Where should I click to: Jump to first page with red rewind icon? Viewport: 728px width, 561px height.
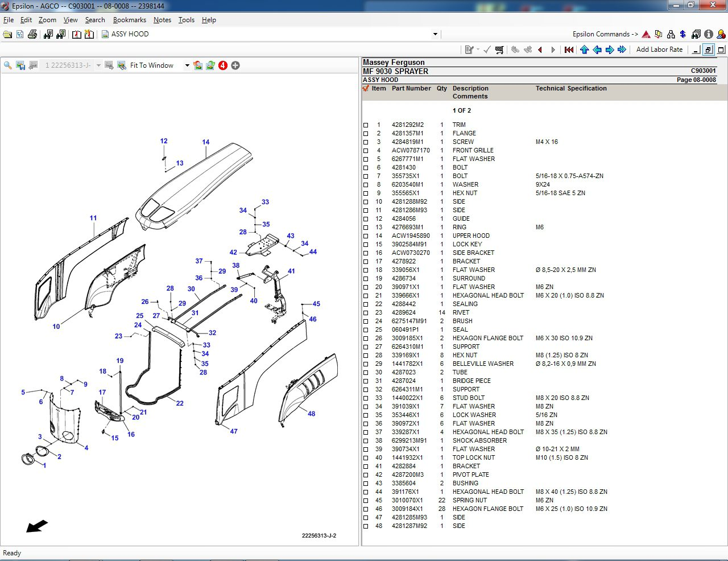[569, 50]
